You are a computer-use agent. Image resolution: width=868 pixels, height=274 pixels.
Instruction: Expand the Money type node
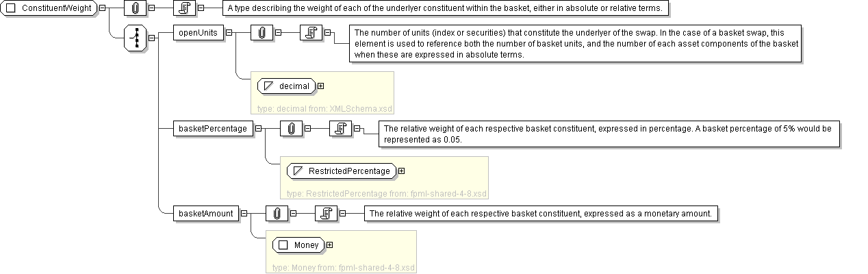coord(330,245)
